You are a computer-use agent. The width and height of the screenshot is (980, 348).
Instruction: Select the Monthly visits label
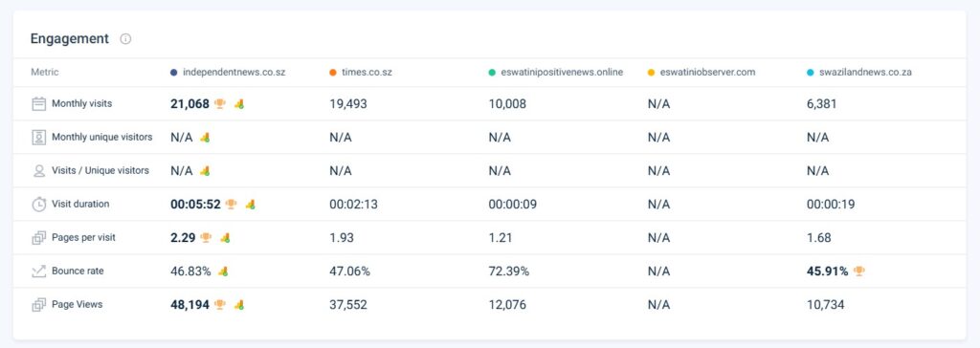(x=82, y=103)
